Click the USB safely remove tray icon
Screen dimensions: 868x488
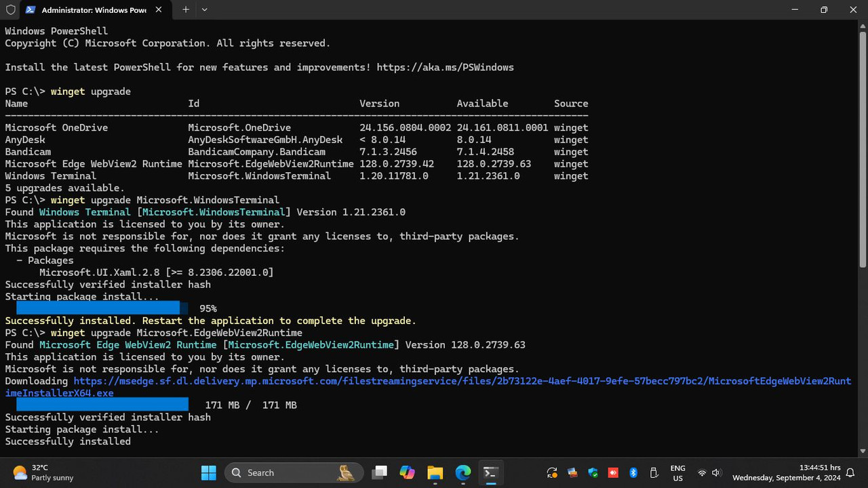[x=654, y=472]
